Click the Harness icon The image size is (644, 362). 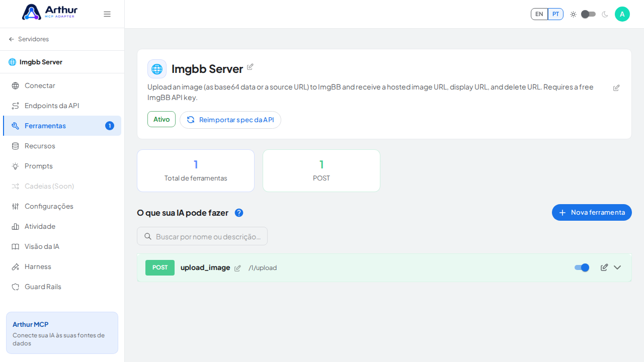coord(16,266)
